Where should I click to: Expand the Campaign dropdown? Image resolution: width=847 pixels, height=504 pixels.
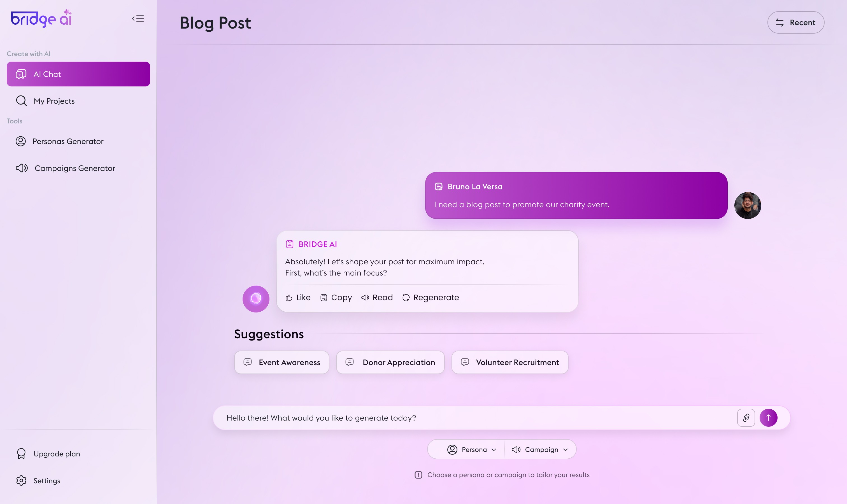pos(540,450)
